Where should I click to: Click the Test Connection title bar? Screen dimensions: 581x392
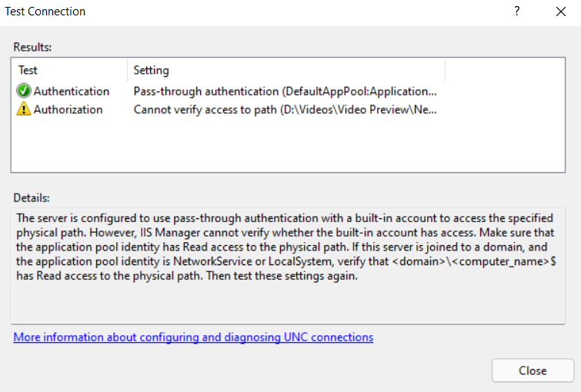[x=231, y=12]
